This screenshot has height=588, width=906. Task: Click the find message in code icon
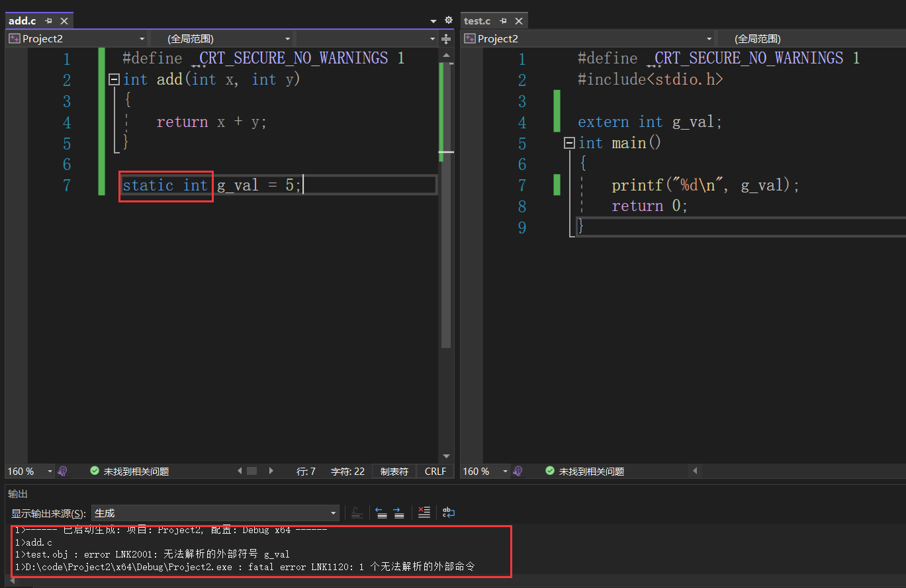click(x=357, y=513)
